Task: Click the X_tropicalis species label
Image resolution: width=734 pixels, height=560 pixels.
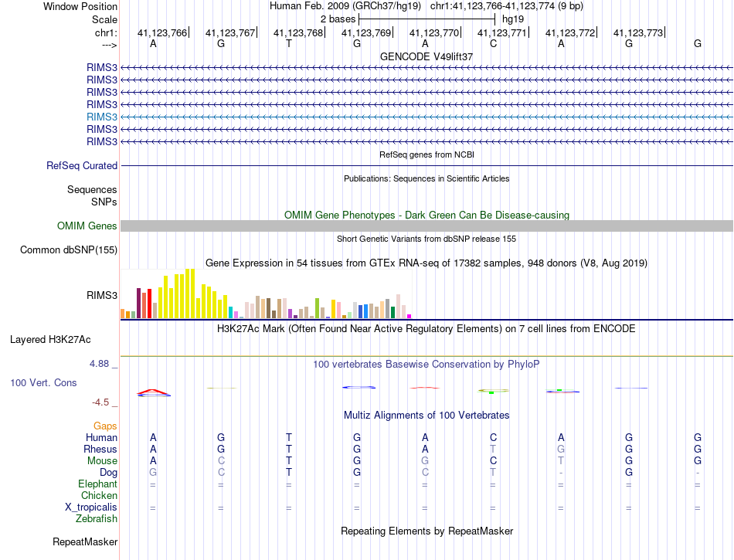Action: (x=91, y=507)
